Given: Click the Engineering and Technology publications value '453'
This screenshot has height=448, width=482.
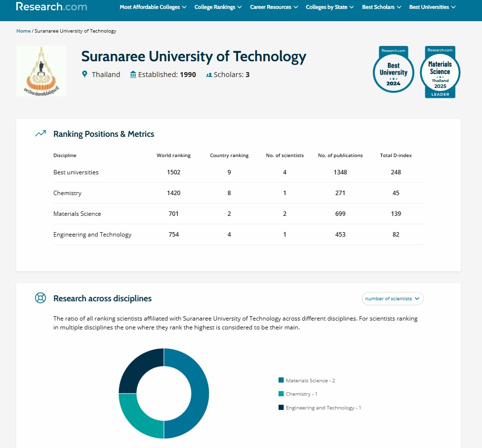Looking at the screenshot, I should point(340,234).
